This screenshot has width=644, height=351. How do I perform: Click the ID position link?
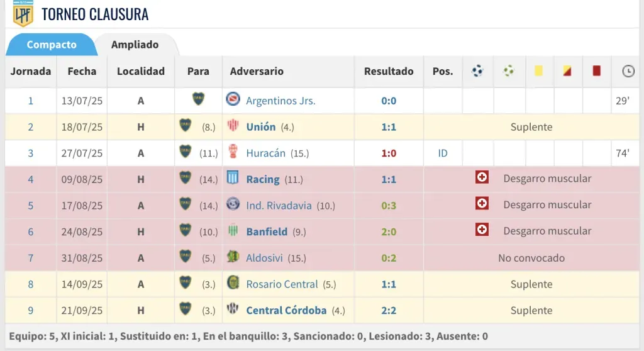[x=443, y=153]
